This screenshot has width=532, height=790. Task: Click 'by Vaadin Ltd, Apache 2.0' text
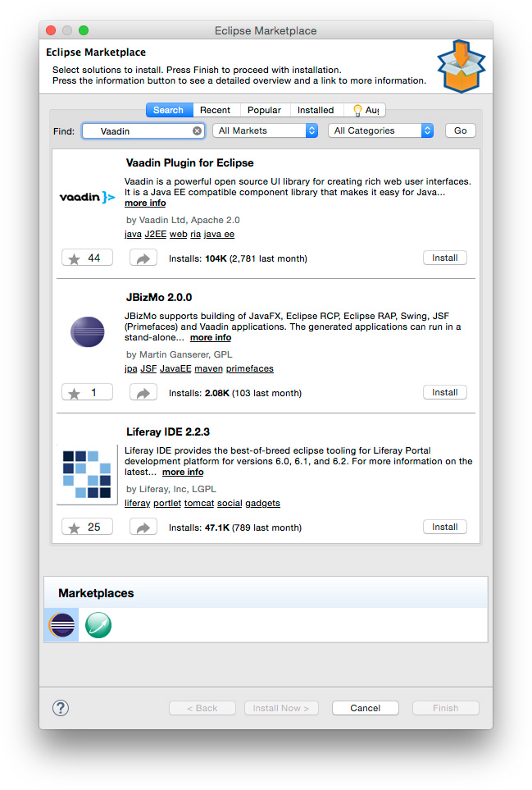(183, 220)
